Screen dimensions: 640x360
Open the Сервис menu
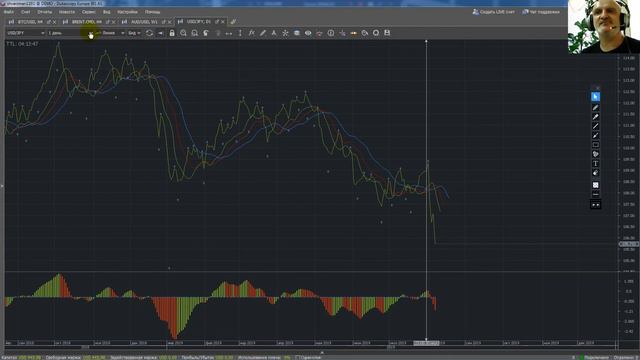89,12
